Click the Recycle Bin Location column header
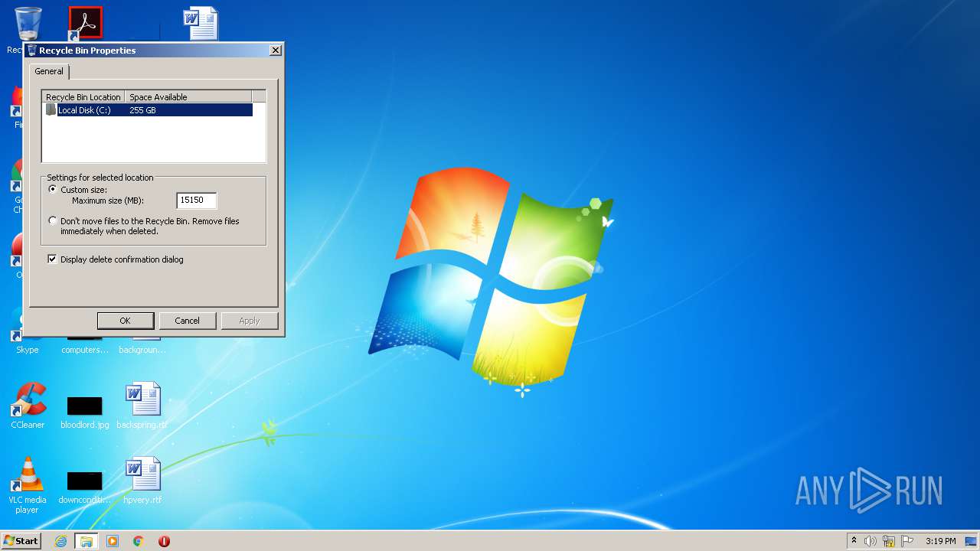 [83, 97]
